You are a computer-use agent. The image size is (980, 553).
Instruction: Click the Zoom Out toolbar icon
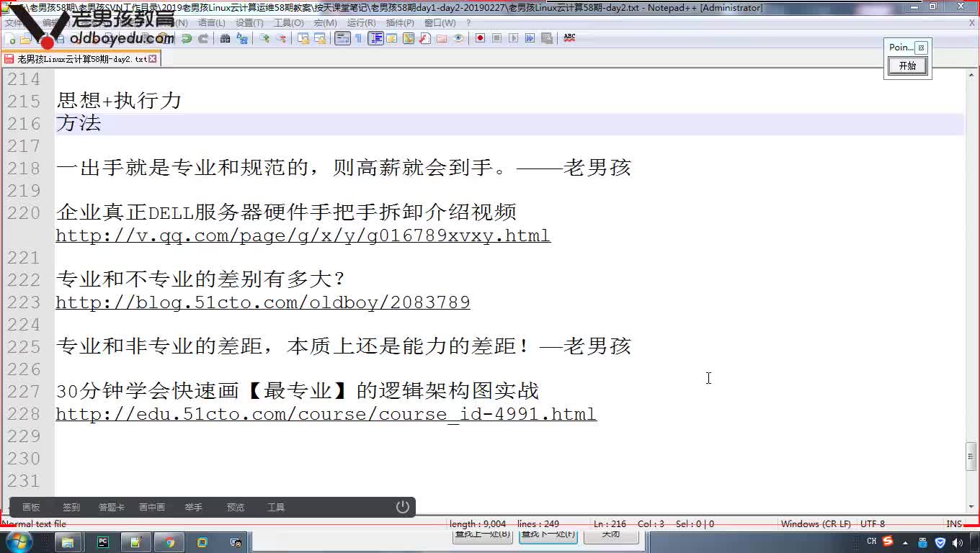tap(281, 38)
